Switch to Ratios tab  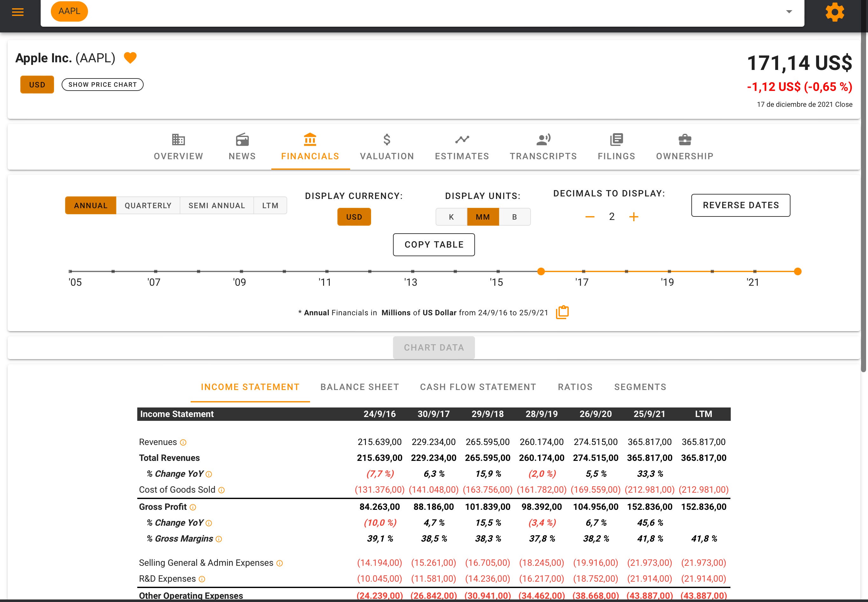(x=575, y=387)
